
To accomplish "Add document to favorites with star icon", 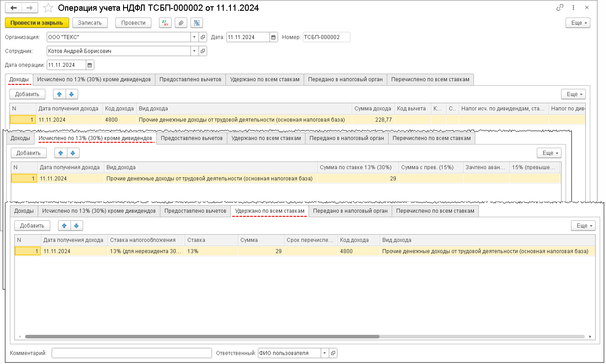I will (x=49, y=8).
